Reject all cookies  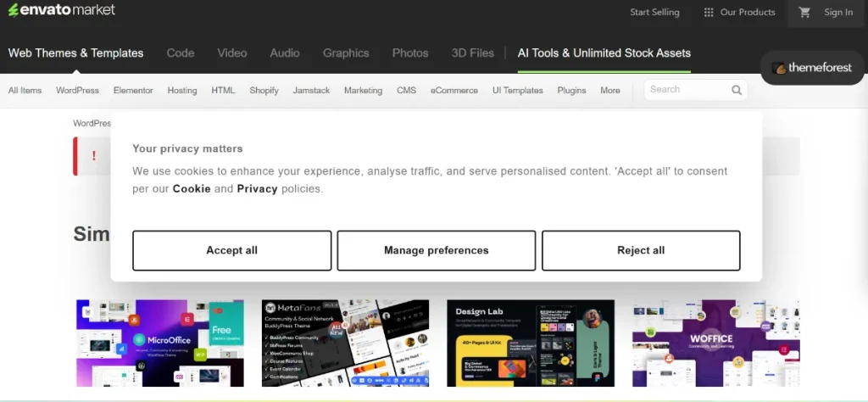click(x=640, y=250)
